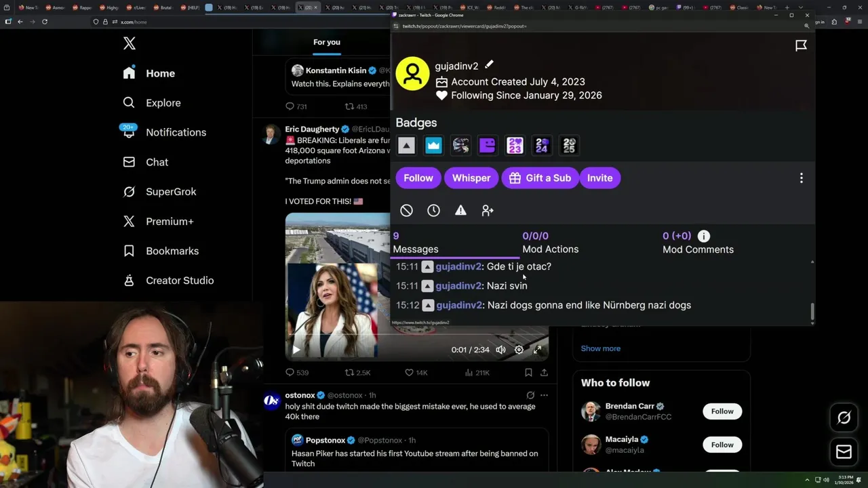
Task: Open Notifications in X sidebar
Action: point(164,132)
